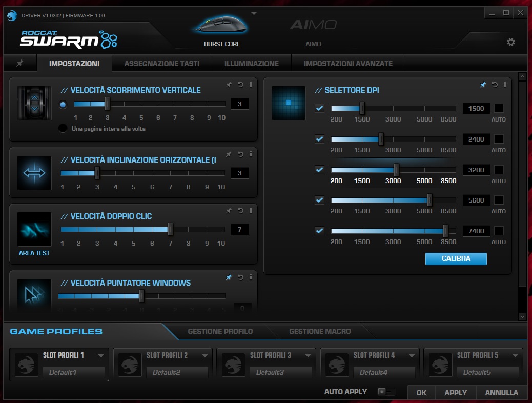Switch to Gestione Macro tab
The width and height of the screenshot is (532, 403).
point(320,331)
